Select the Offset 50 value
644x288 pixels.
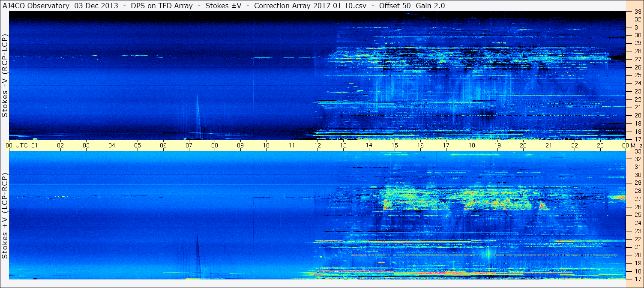coord(395,6)
